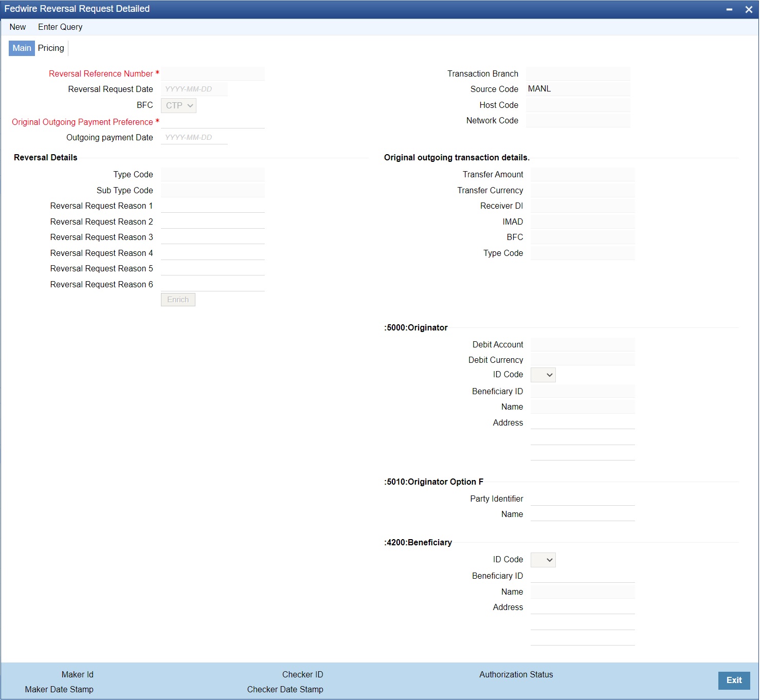760x700 pixels.
Task: Open the Enter Query action
Action: click(x=60, y=27)
